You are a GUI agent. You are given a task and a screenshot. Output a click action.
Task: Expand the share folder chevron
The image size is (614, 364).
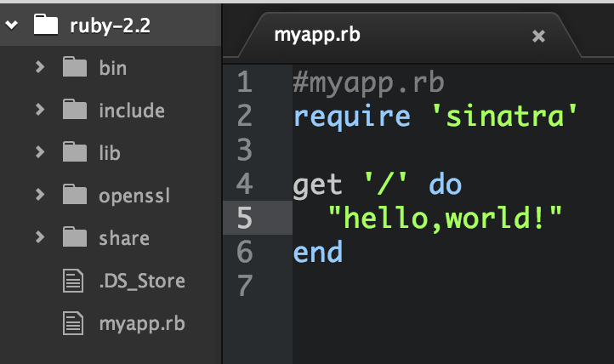40,237
